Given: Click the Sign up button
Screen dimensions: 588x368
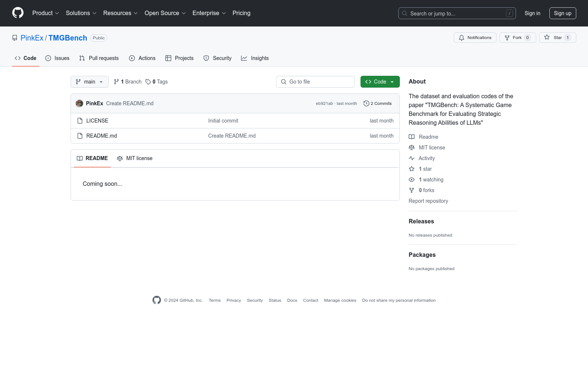Looking at the screenshot, I should tap(563, 13).
